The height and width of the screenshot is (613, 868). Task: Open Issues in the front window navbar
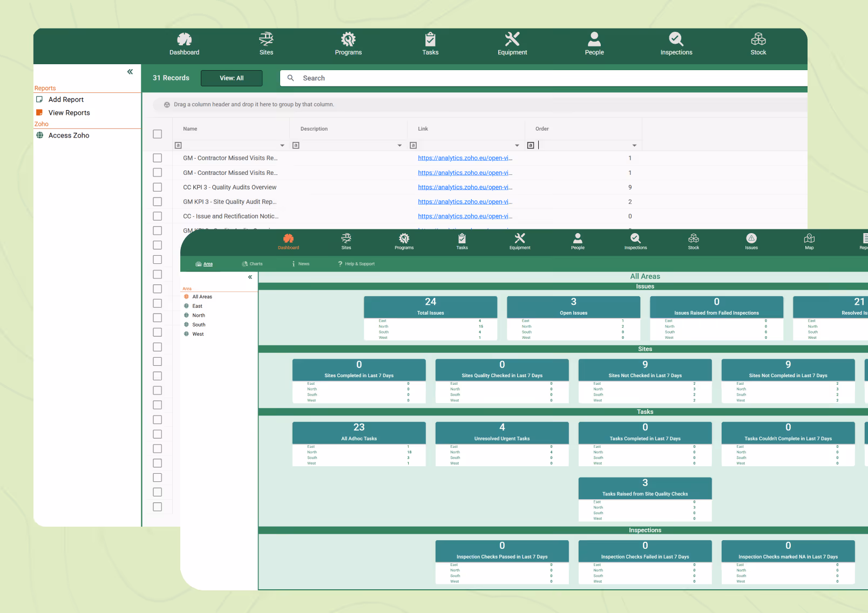[x=751, y=241]
